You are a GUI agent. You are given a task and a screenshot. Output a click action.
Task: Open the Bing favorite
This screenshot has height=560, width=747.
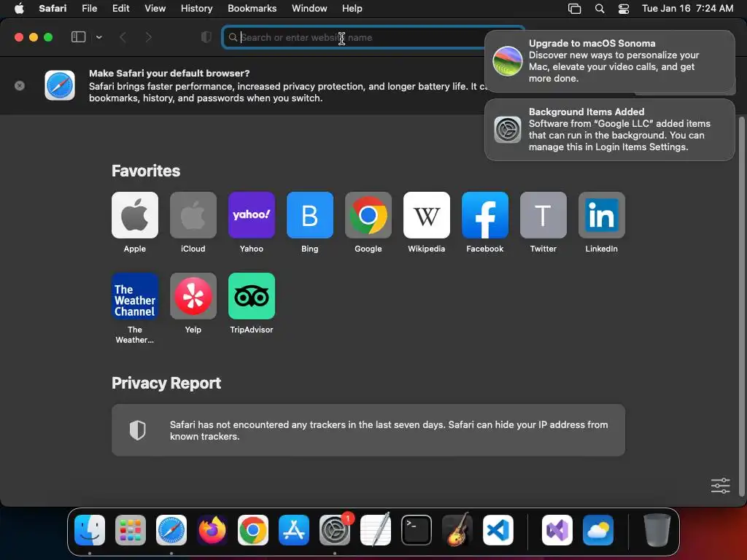(x=309, y=215)
